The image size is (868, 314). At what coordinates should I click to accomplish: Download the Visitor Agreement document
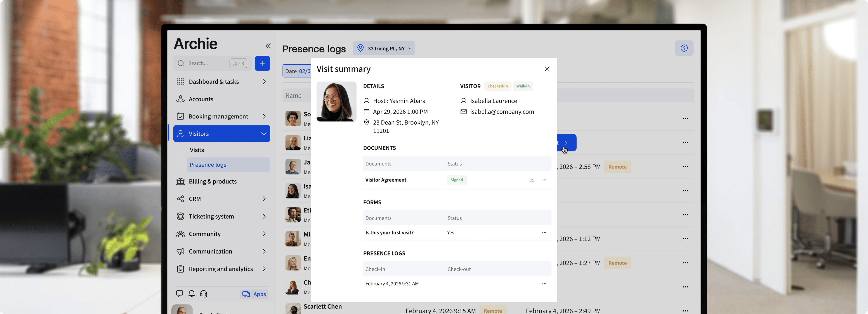click(x=532, y=180)
